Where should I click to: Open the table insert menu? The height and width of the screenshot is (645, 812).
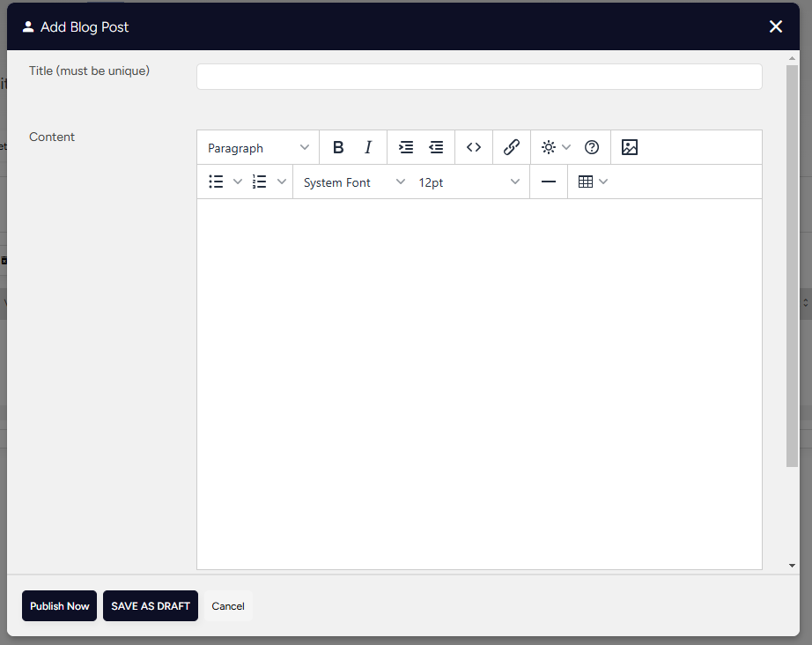coord(586,182)
